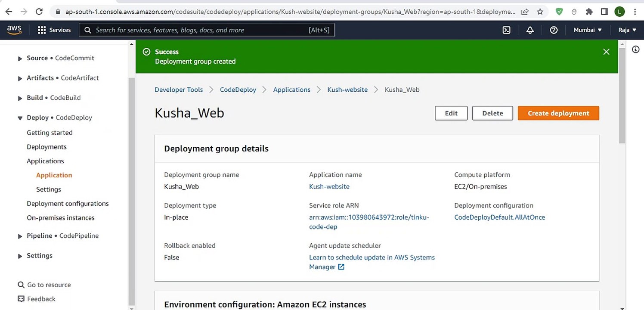This screenshot has height=310, width=644.
Task: Click the AWS logo home icon
Action: point(14,30)
